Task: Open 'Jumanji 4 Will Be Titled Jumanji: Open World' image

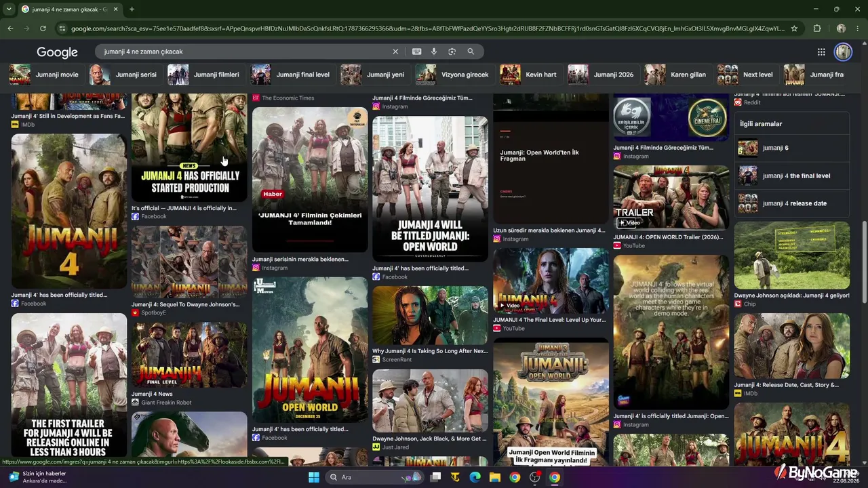Action: pyautogui.click(x=430, y=188)
